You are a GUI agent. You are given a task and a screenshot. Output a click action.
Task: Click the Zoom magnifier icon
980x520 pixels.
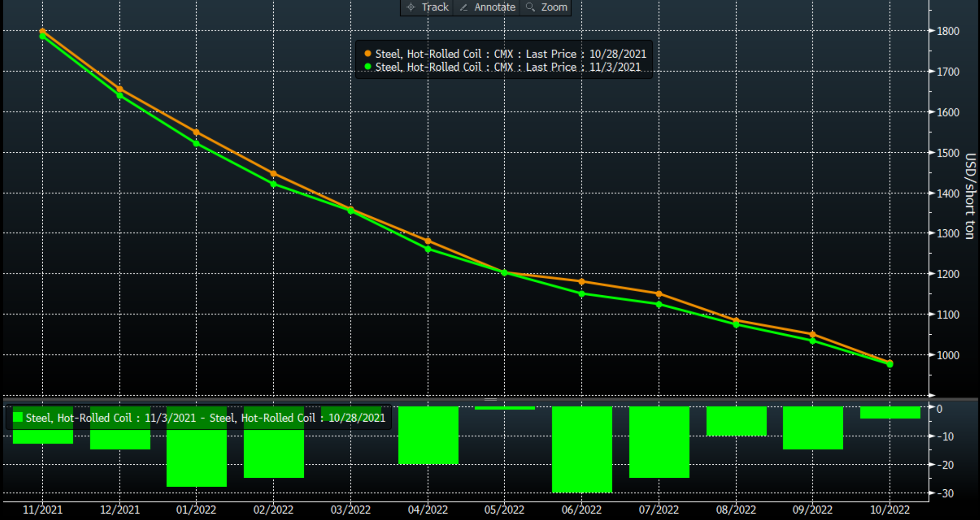530,7
